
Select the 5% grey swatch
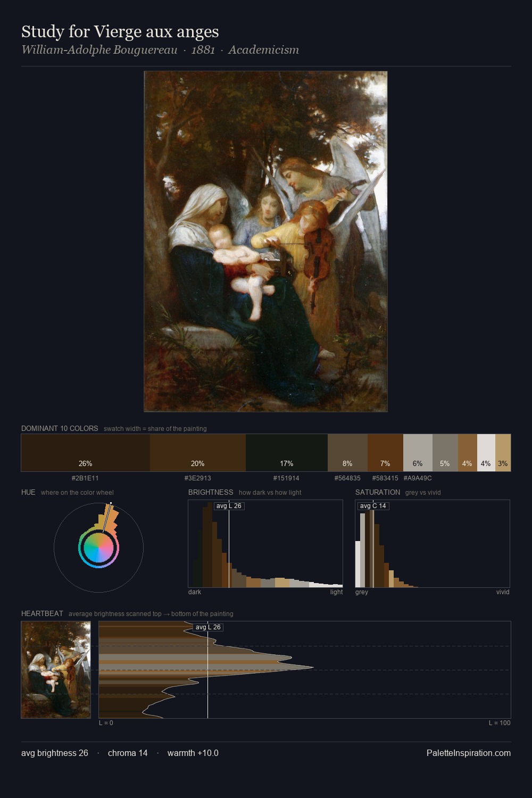click(x=445, y=453)
